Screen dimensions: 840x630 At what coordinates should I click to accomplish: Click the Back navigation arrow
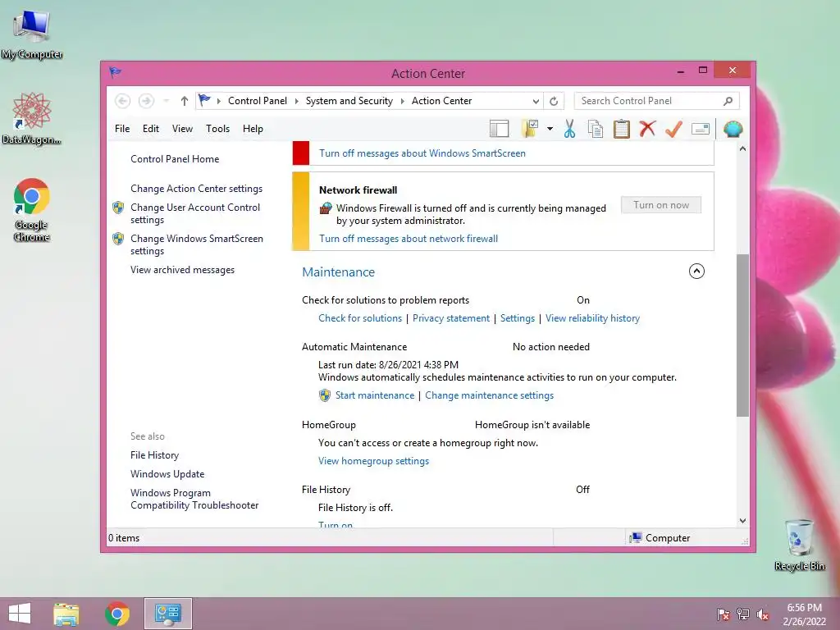coord(123,101)
